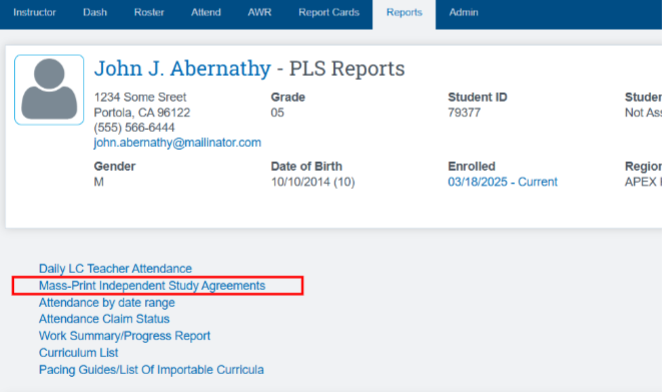Switch to the Dash tab
This screenshot has height=392, width=662.
(95, 12)
